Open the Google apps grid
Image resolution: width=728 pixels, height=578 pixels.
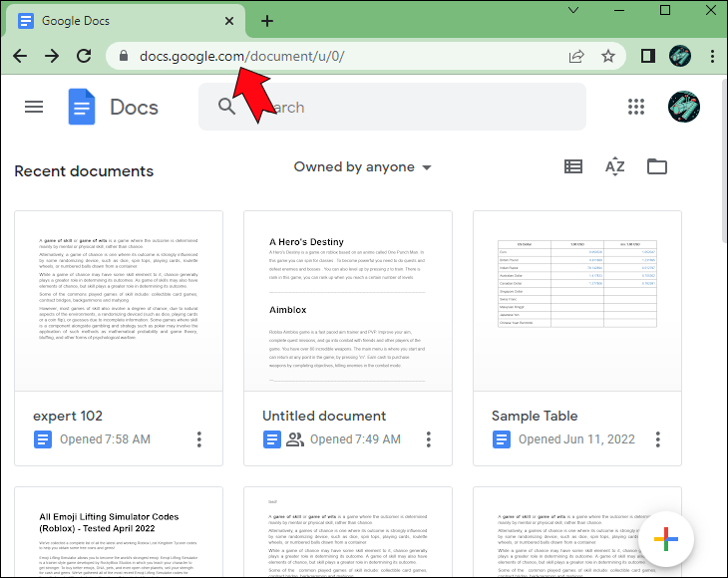tap(636, 107)
